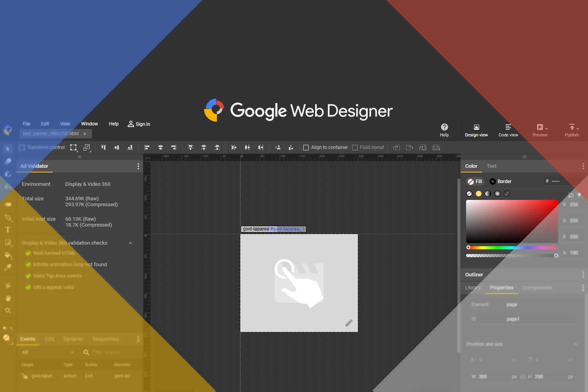Pick up a color with the Eyedropper tool
The image size is (588, 392).
(x=8, y=267)
